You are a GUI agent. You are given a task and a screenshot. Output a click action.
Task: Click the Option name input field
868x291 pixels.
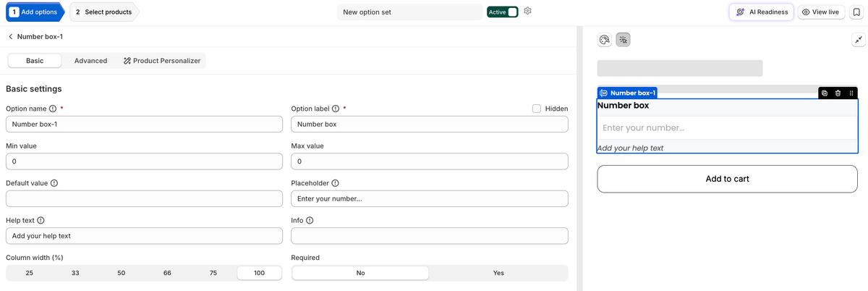(144, 124)
